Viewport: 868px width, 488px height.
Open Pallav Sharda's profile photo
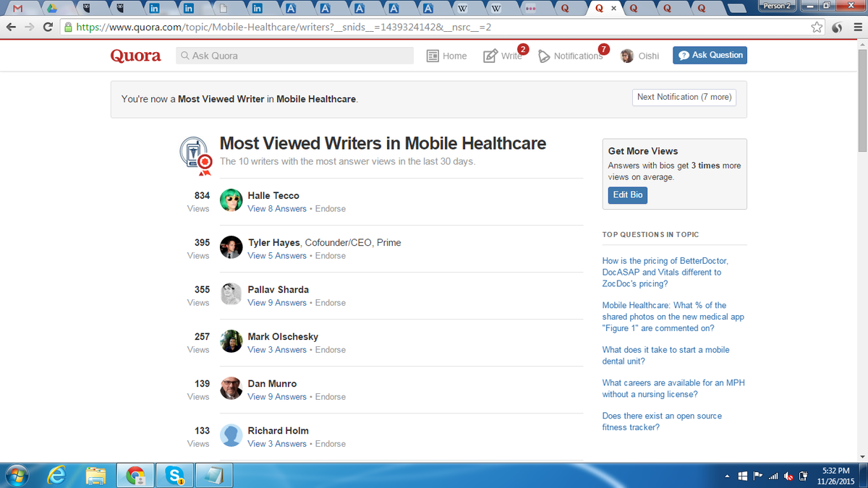coord(231,294)
